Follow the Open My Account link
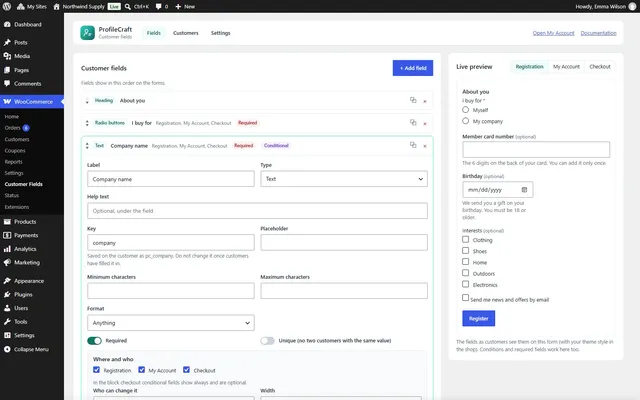 pyautogui.click(x=553, y=33)
